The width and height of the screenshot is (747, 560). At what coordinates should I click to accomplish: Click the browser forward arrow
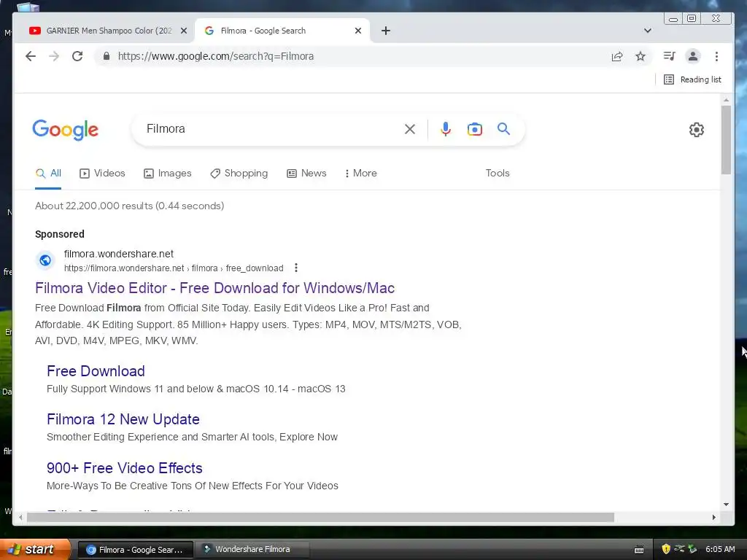click(54, 56)
